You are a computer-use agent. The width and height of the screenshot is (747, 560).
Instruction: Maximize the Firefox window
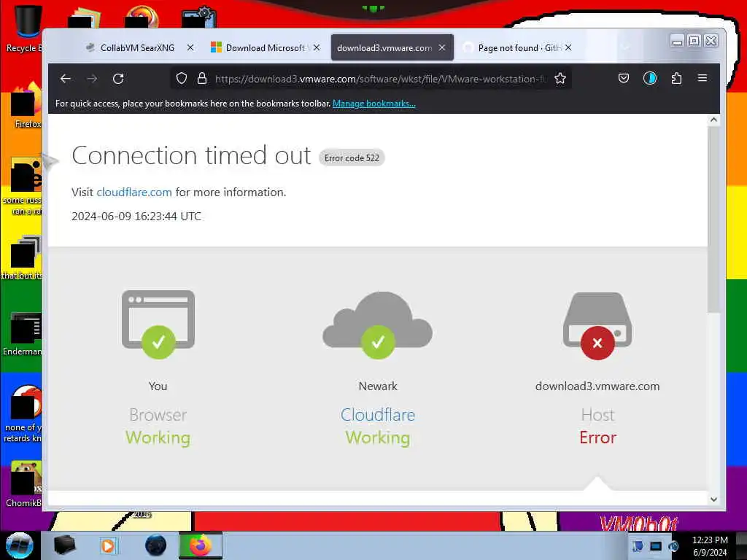(694, 42)
